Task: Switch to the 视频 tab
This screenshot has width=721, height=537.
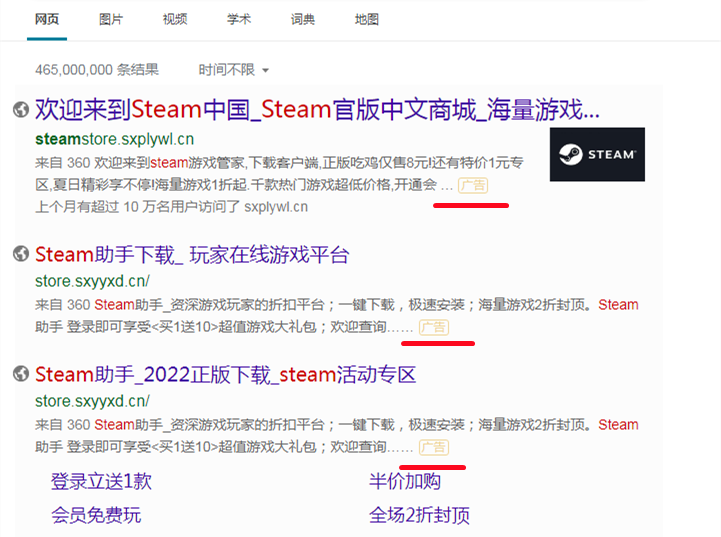Action: point(175,19)
